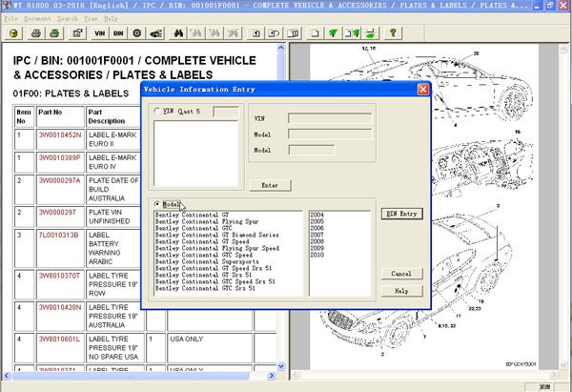572x392 pixels.
Task: Open the File menu
Action: (11, 18)
